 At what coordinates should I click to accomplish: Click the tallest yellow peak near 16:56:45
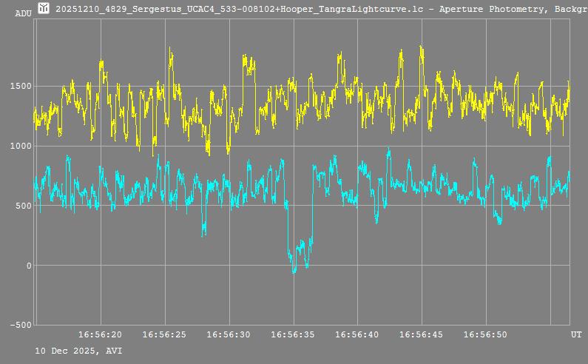pos(421,48)
